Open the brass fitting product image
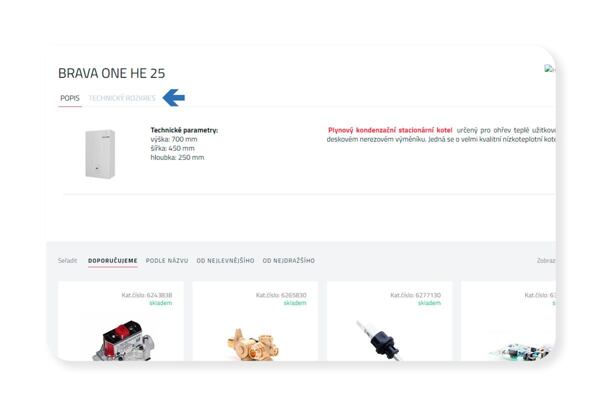 click(x=253, y=344)
